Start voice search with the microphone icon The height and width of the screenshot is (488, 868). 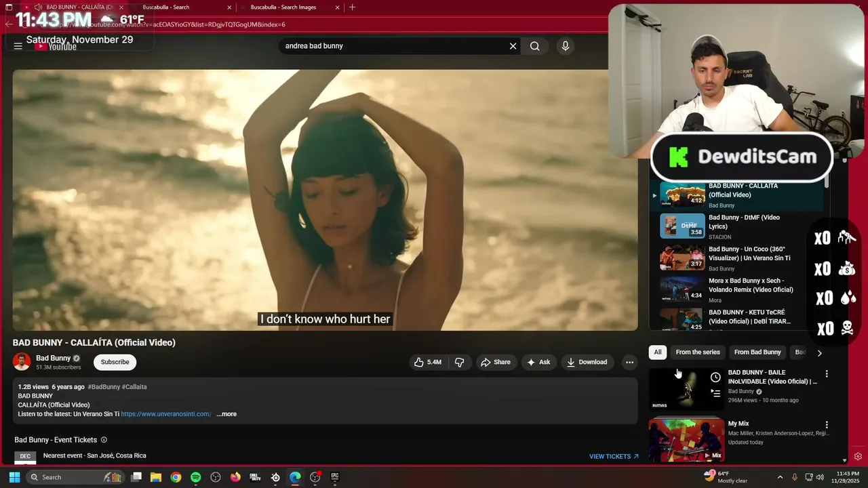pos(566,46)
